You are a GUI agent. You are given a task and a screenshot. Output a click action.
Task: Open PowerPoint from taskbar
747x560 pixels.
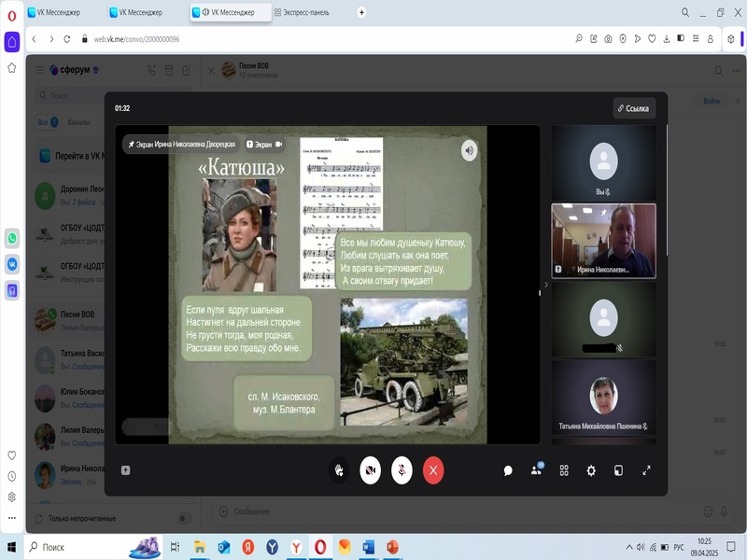coord(392,547)
